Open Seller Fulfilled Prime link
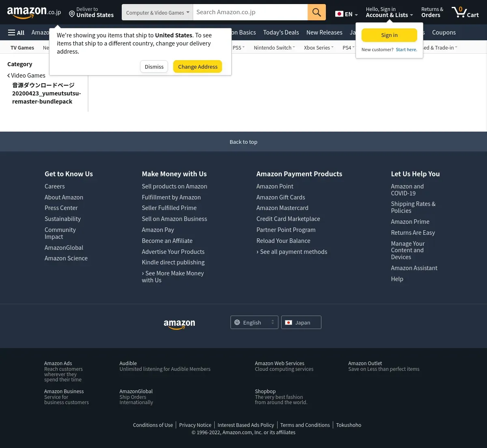This screenshot has width=487, height=448. (x=169, y=208)
